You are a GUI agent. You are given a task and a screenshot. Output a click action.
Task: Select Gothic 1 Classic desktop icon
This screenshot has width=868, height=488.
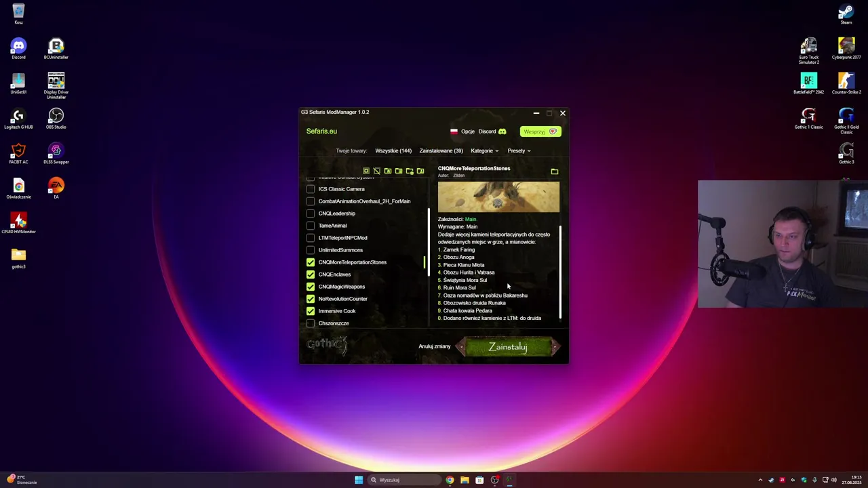pos(808,119)
